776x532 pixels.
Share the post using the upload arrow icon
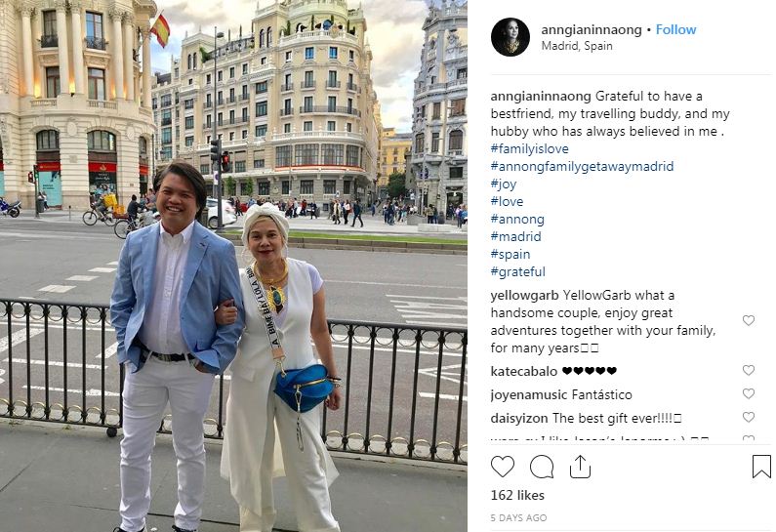(580, 467)
